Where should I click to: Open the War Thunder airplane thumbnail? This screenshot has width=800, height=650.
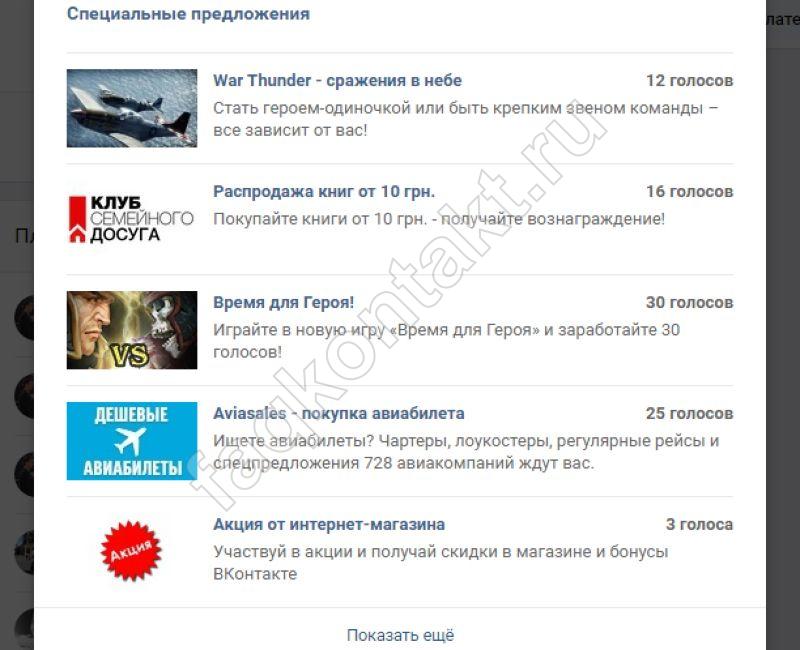(x=132, y=108)
